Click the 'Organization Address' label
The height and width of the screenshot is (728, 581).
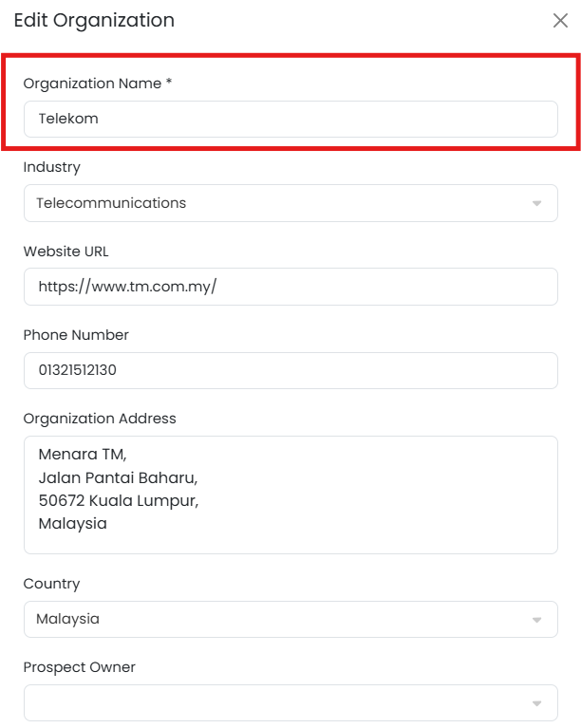pos(100,419)
